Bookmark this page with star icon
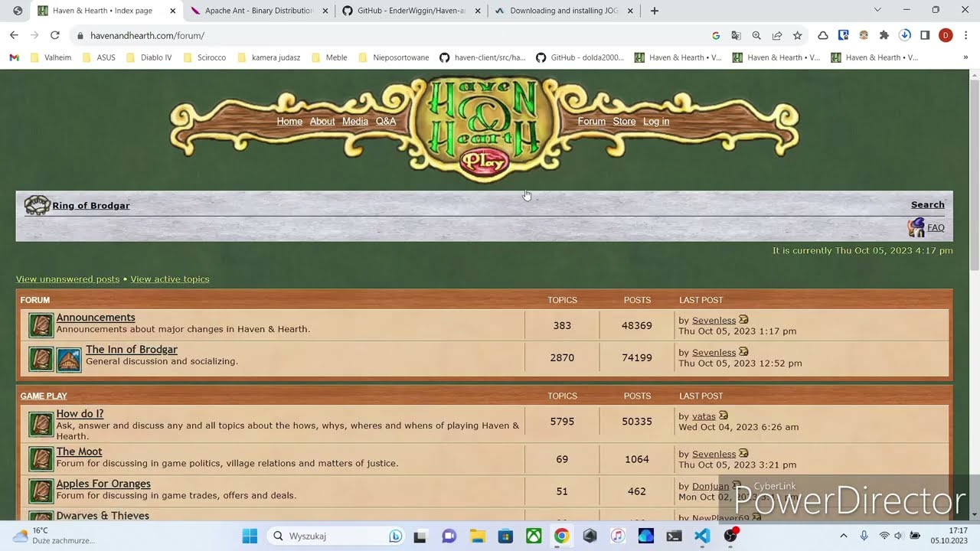Viewport: 980px width, 551px height. tap(798, 35)
